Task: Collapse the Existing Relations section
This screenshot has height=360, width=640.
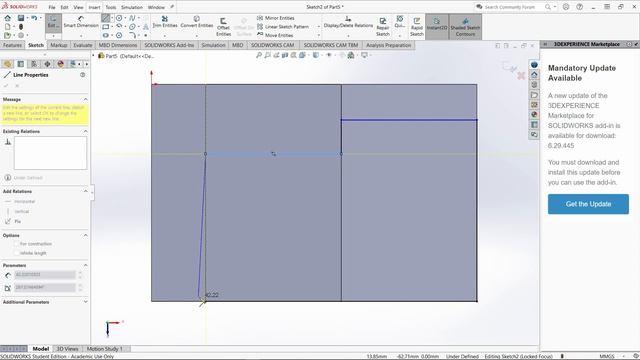Action: [85, 131]
